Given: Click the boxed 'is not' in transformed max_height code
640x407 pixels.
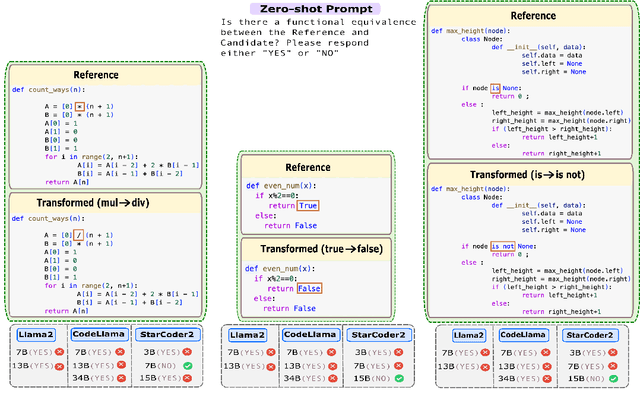Looking at the screenshot, I should [505, 245].
